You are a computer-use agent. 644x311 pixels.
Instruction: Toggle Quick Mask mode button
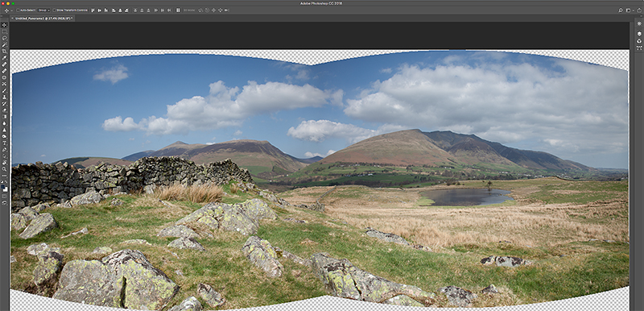point(5,197)
